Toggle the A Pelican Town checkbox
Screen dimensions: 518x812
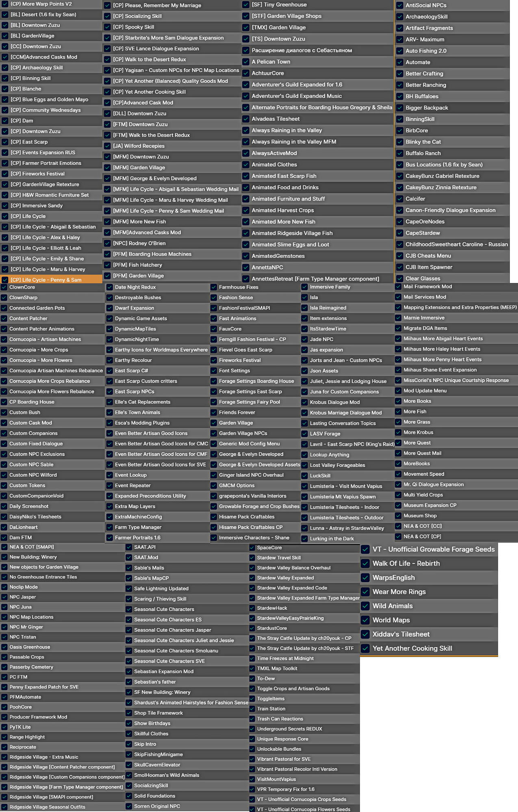[x=246, y=62]
